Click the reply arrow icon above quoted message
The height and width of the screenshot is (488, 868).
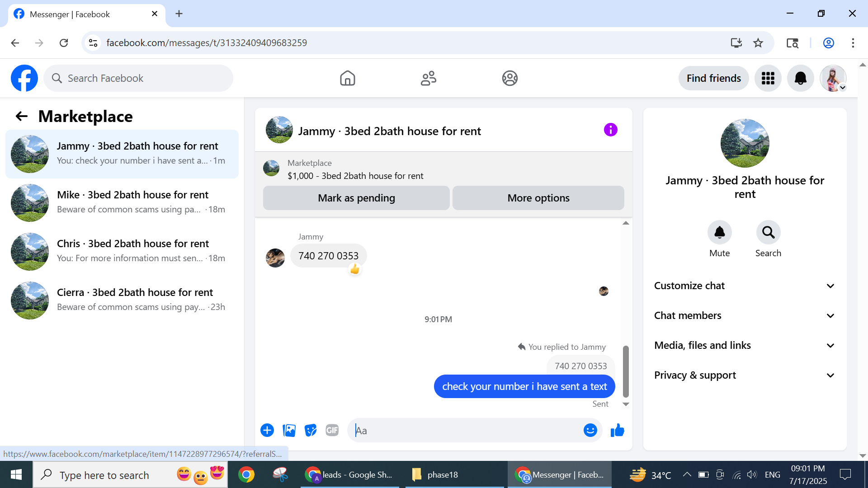point(522,347)
